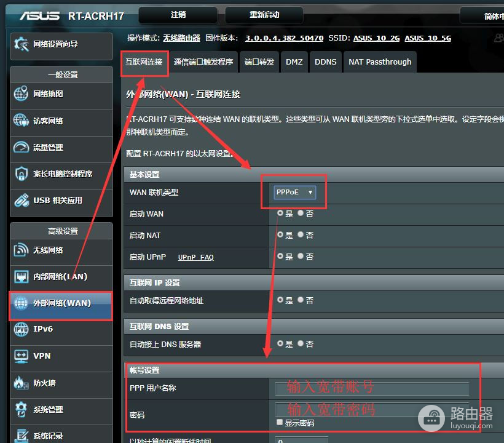Switch to the NAT Passthrough tab
This screenshot has height=443, width=504.
pyautogui.click(x=380, y=62)
